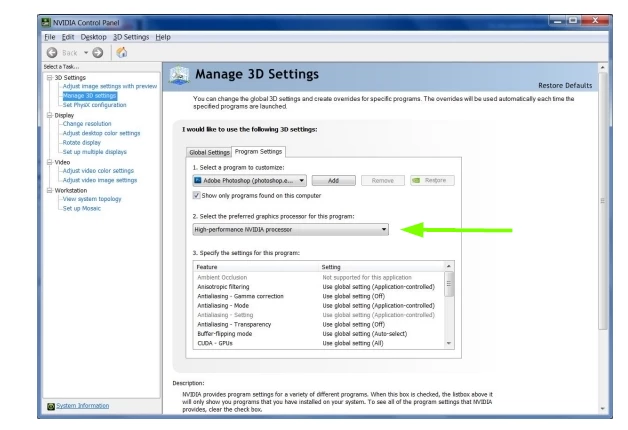Click Manage 3D Settings header icon
Screen dimensions: 628x430
point(179,75)
